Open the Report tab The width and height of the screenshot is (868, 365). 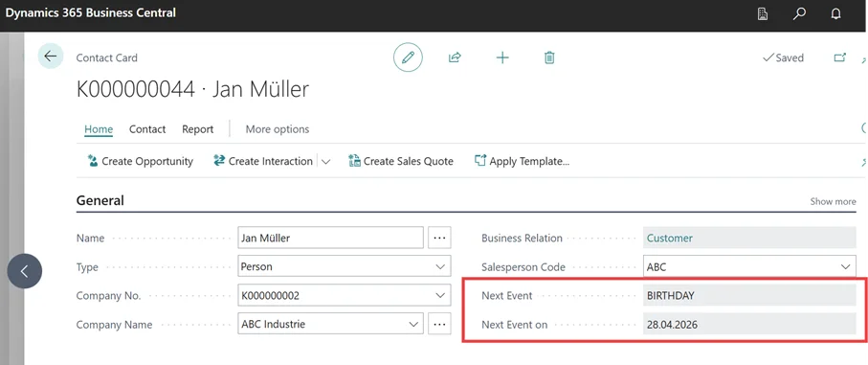198,129
